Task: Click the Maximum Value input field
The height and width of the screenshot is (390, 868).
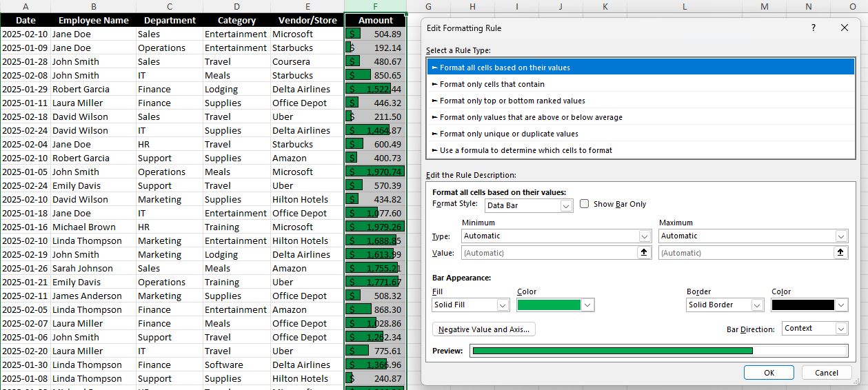Action: point(747,253)
